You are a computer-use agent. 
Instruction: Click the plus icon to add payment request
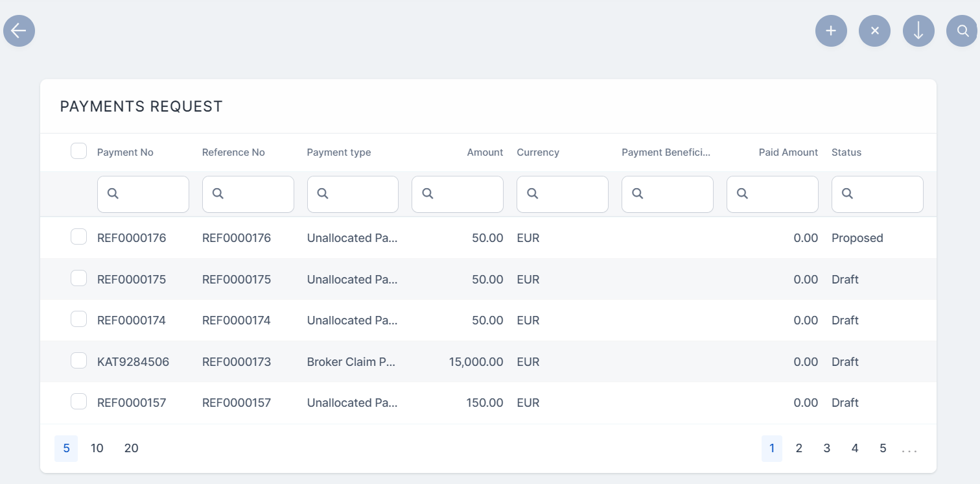(x=831, y=31)
